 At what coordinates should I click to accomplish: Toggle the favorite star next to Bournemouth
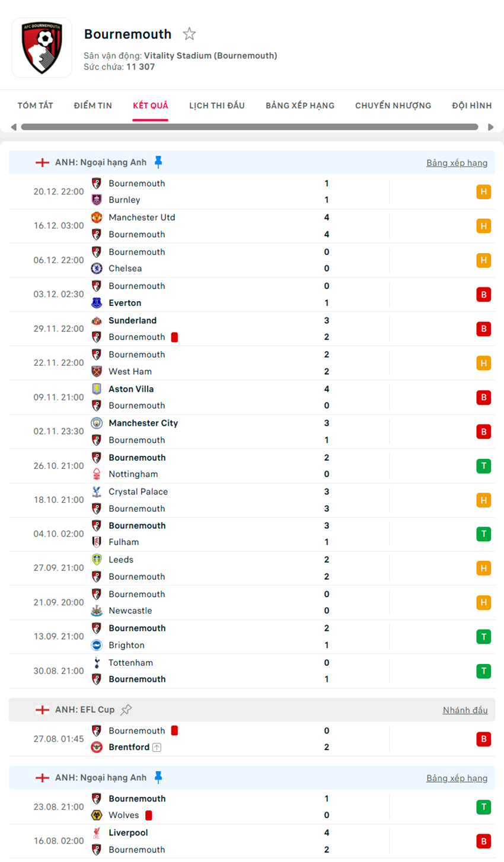(x=189, y=34)
